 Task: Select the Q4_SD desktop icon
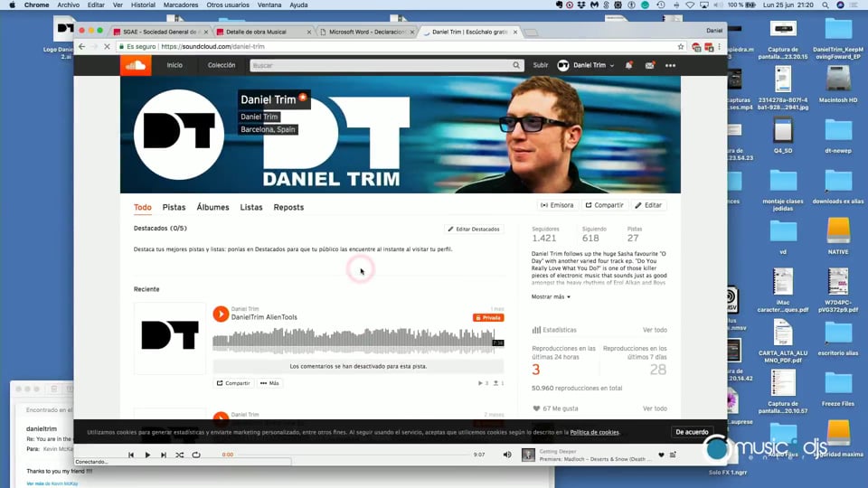click(783, 135)
